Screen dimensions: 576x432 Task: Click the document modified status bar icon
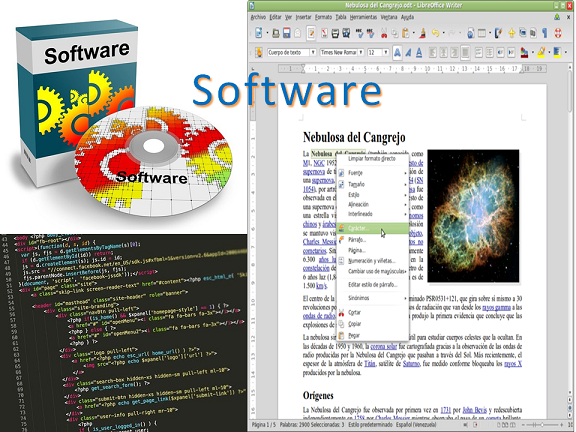coord(476,425)
